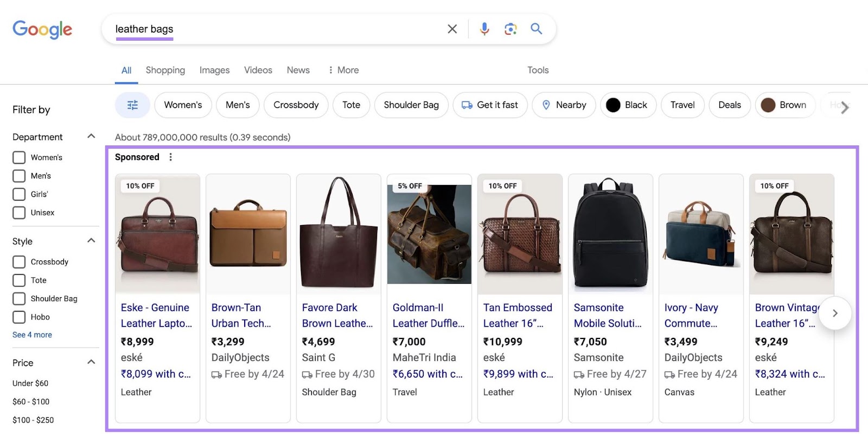Switch to the Shopping tab
This screenshot has height=434, width=868.
(x=165, y=70)
